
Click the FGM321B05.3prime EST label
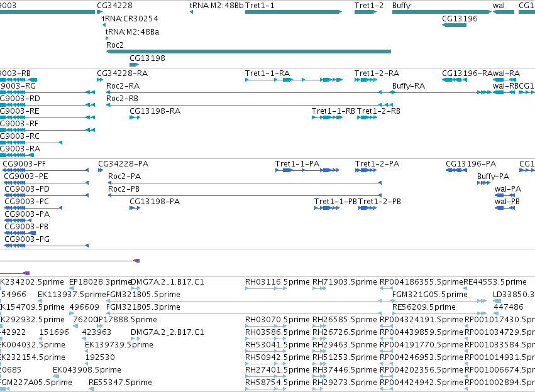[143, 307]
